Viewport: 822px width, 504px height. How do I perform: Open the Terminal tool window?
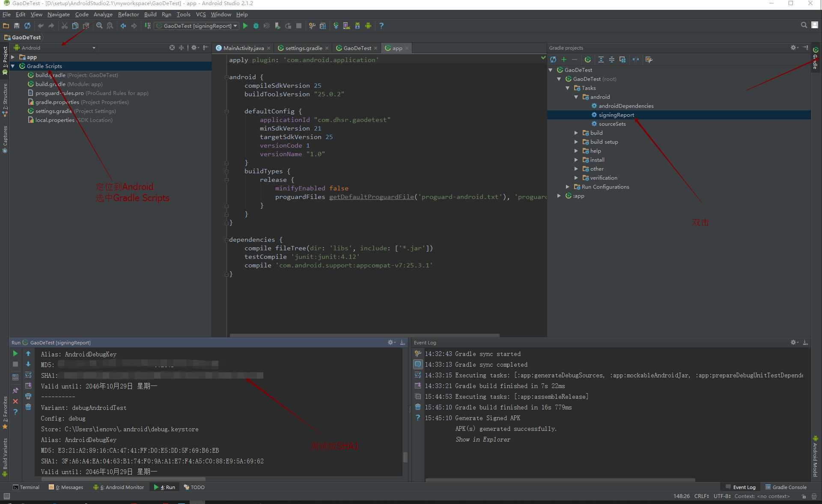click(26, 487)
